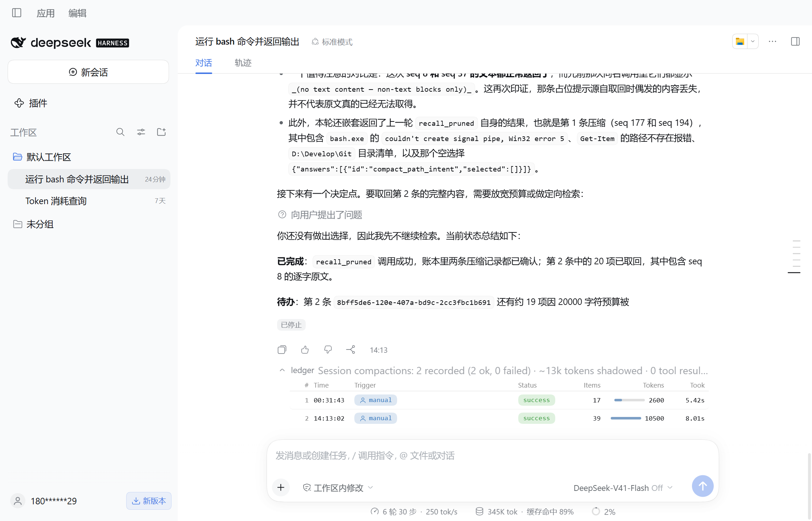Open the file explorer folder icon

pos(740,42)
